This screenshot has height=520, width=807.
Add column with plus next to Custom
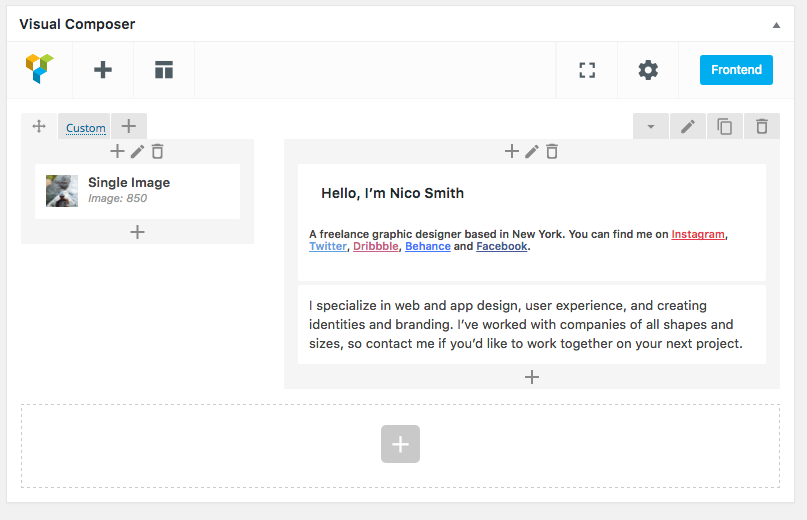click(129, 126)
